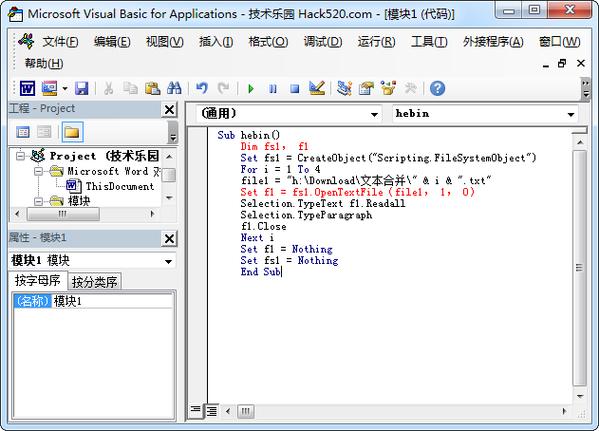Close the 属性 - 模块1 properties panel
The width and height of the screenshot is (599, 431).
[169, 239]
